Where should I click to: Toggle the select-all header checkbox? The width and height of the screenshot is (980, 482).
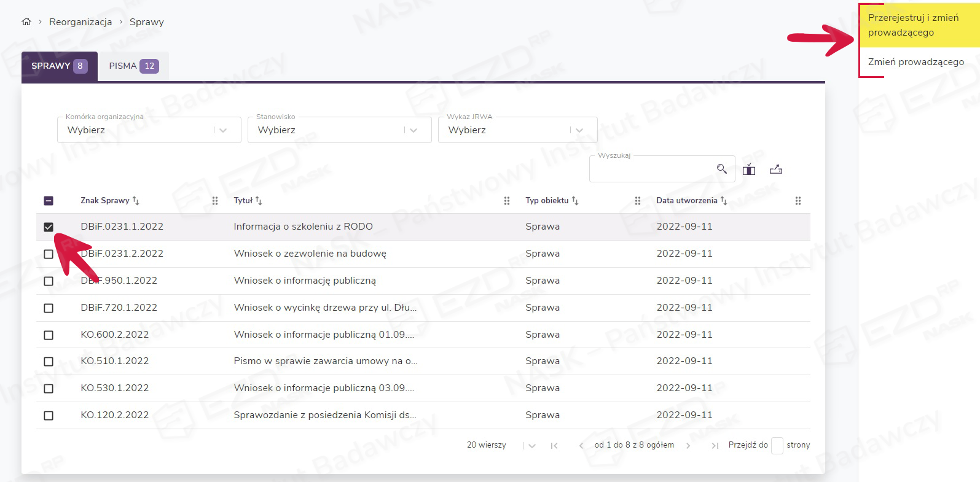coord(49,201)
